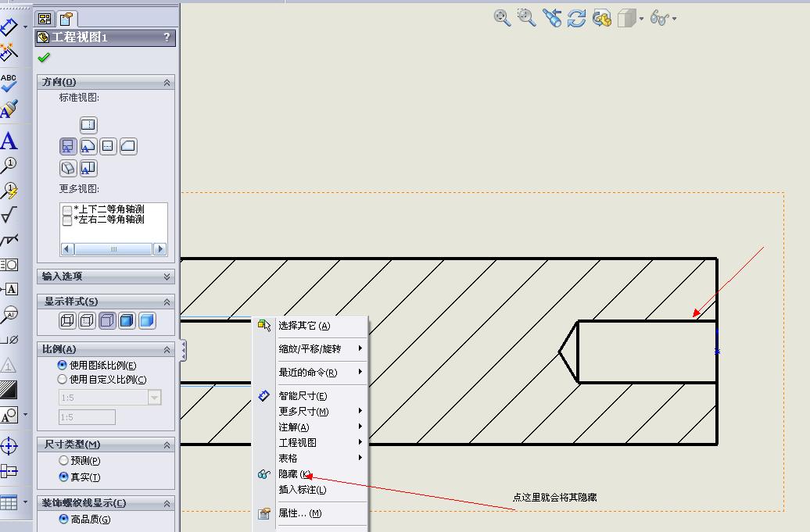Screen dimensions: 810x532
Task: Collapse the 方向 section
Action: point(167,83)
